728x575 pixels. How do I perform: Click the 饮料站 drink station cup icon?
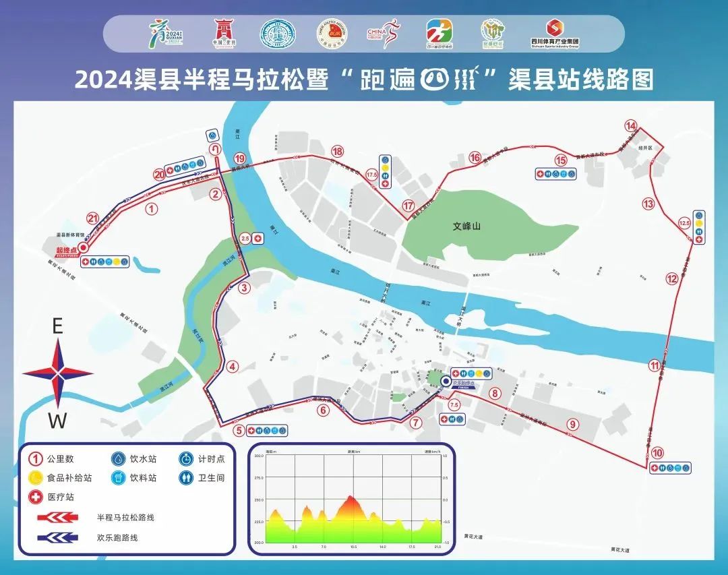tap(118, 477)
